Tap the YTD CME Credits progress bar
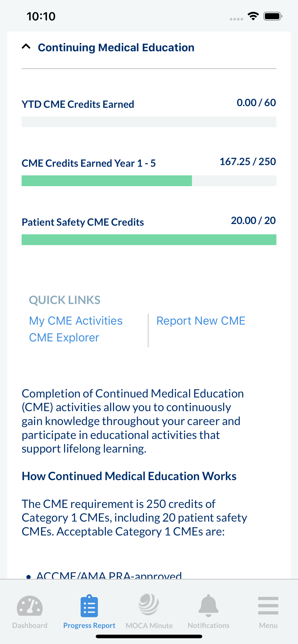Screen dimensions: 298x644 click(149, 122)
